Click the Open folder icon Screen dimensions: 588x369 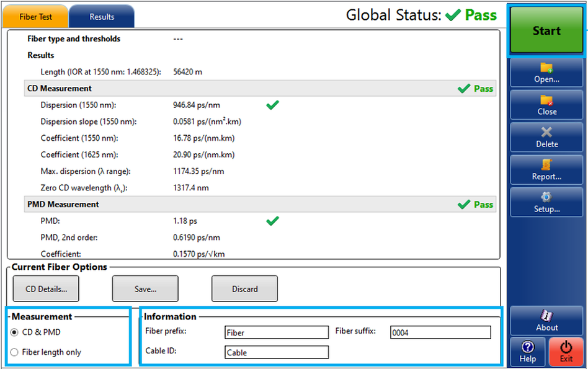click(x=546, y=68)
